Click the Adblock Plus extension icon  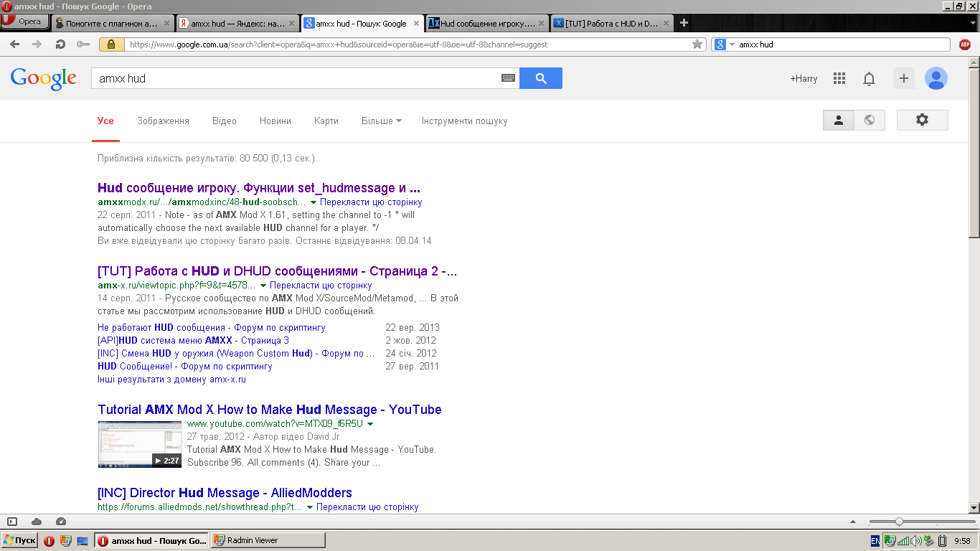point(965,44)
